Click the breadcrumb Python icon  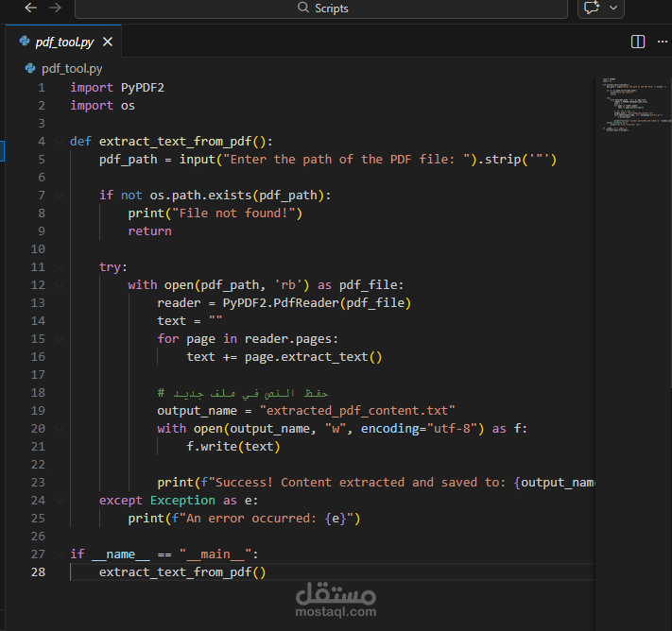click(30, 68)
